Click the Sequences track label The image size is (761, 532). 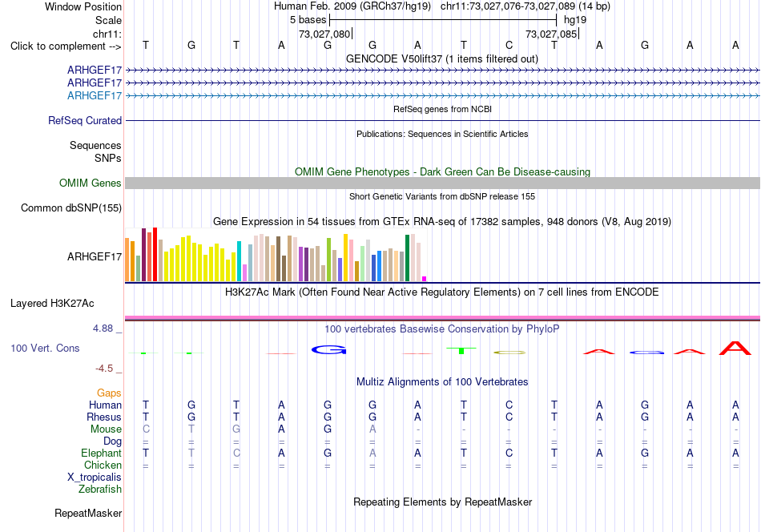pos(95,145)
